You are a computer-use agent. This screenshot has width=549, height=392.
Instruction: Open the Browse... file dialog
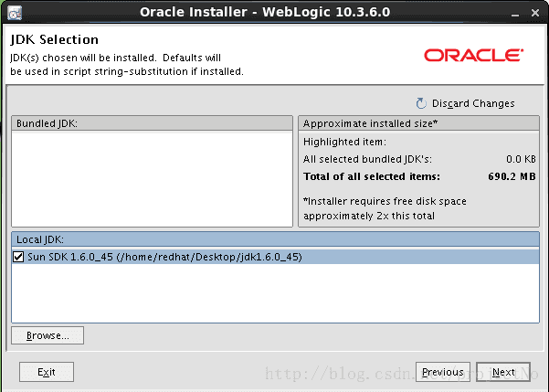48,335
